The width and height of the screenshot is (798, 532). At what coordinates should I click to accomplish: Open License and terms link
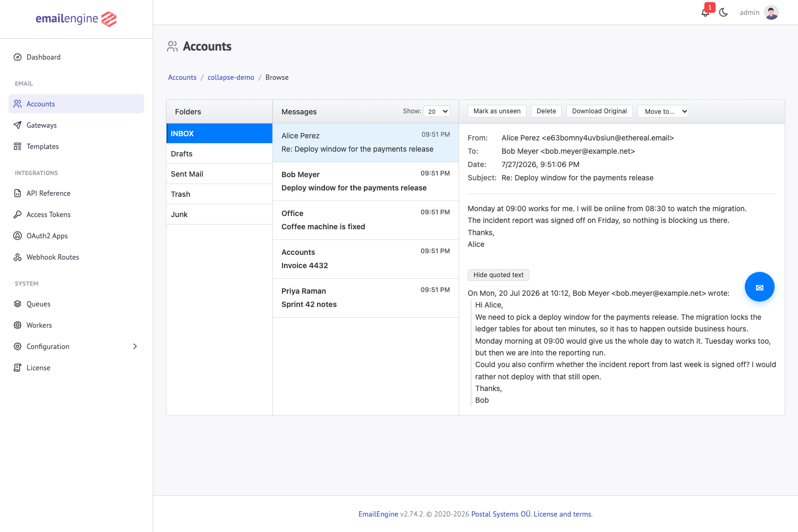tap(562, 514)
